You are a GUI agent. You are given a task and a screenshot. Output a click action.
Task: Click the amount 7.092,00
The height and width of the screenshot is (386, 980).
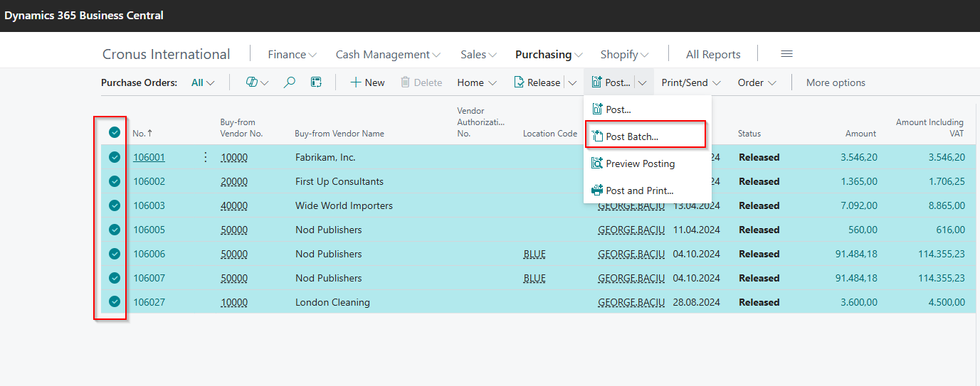[x=858, y=205]
